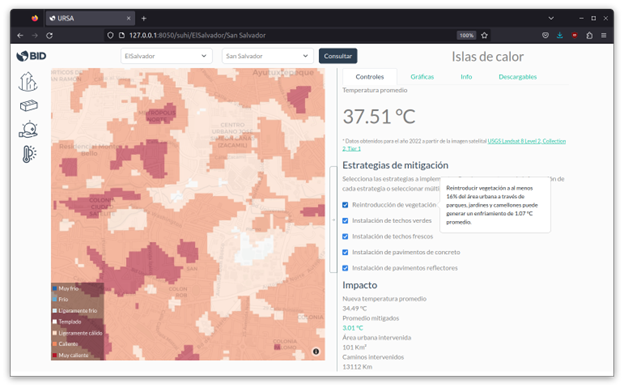Open the USGS Landsat 8 Level 2 link

point(526,141)
